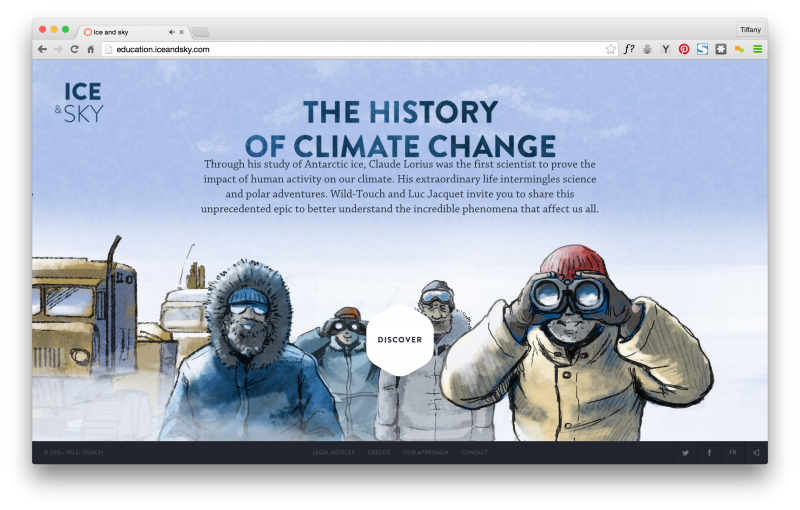Click the asterisk extension icon
Image resolution: width=800 pixels, height=510 pixels.
tap(720, 49)
